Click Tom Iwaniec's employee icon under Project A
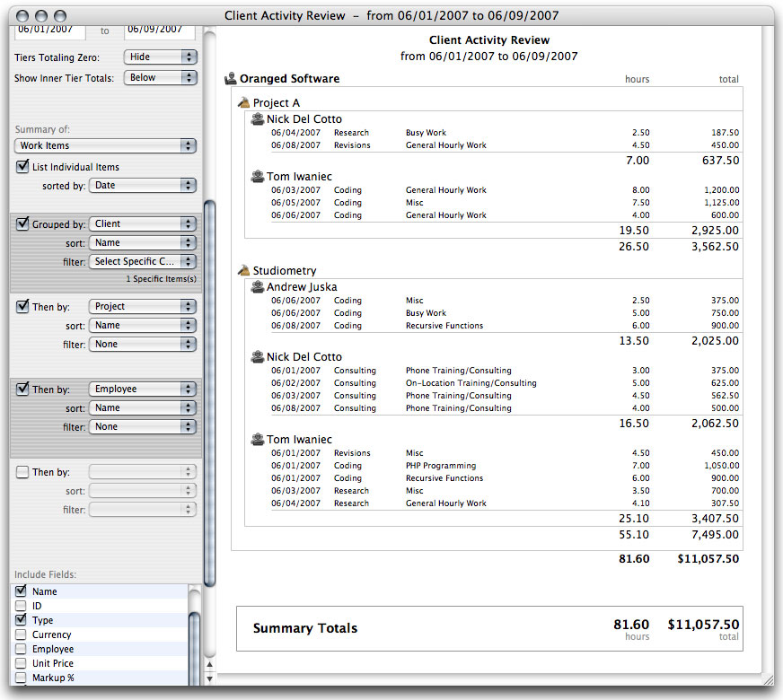Image resolution: width=783 pixels, height=700 pixels. tap(258, 176)
